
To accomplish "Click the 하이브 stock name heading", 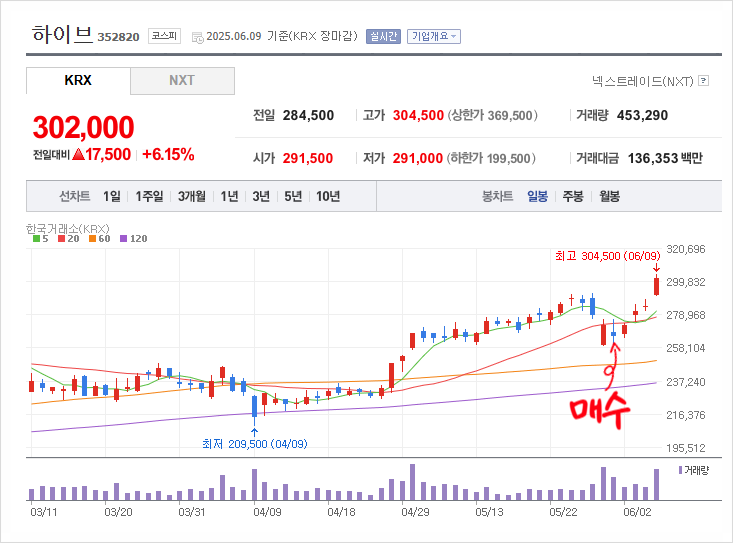I will coord(62,34).
